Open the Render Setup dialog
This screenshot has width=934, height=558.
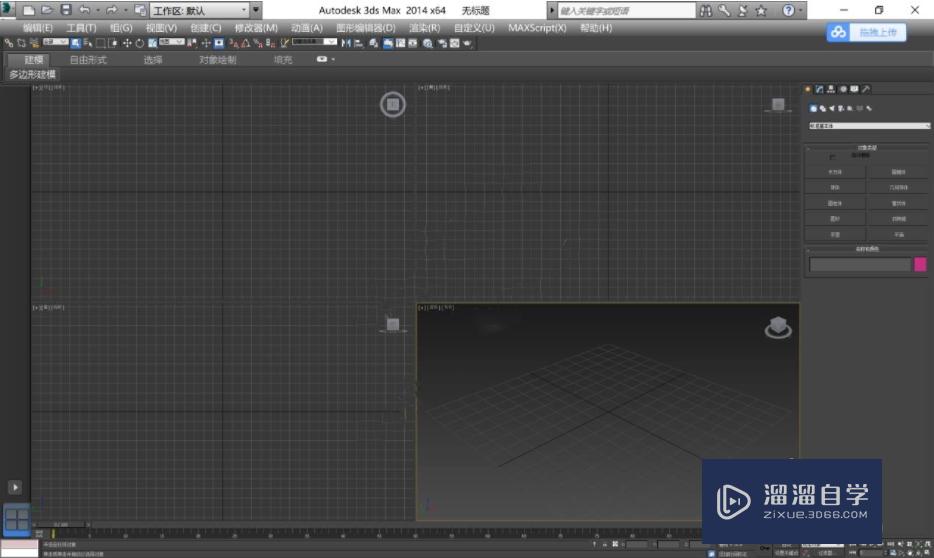click(442, 43)
